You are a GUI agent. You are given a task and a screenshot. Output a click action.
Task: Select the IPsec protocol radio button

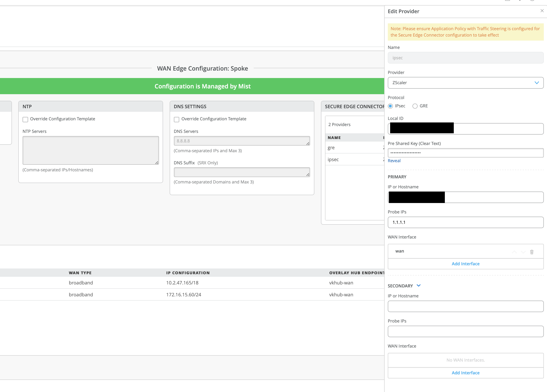391,106
